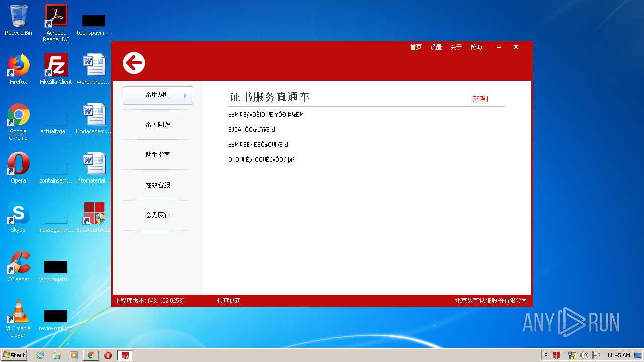644x362 pixels.
Task: Select the 常见问题 sidebar tab
Action: [x=158, y=125]
